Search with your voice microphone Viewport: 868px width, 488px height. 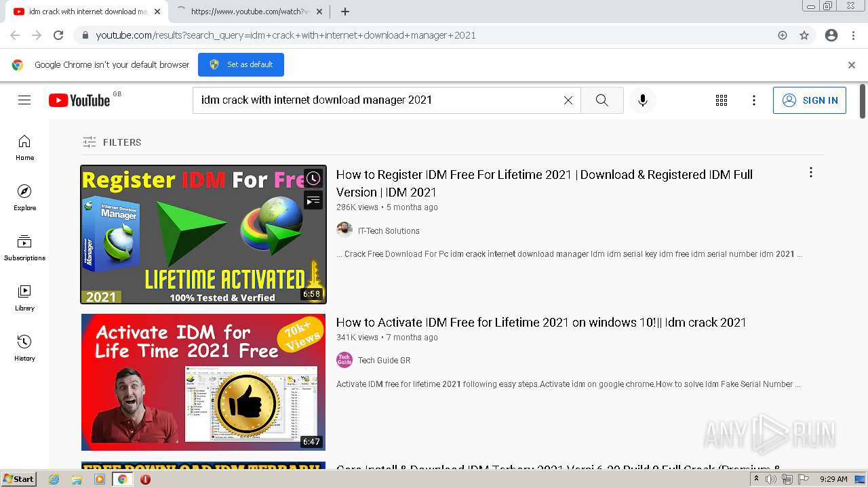coord(643,100)
